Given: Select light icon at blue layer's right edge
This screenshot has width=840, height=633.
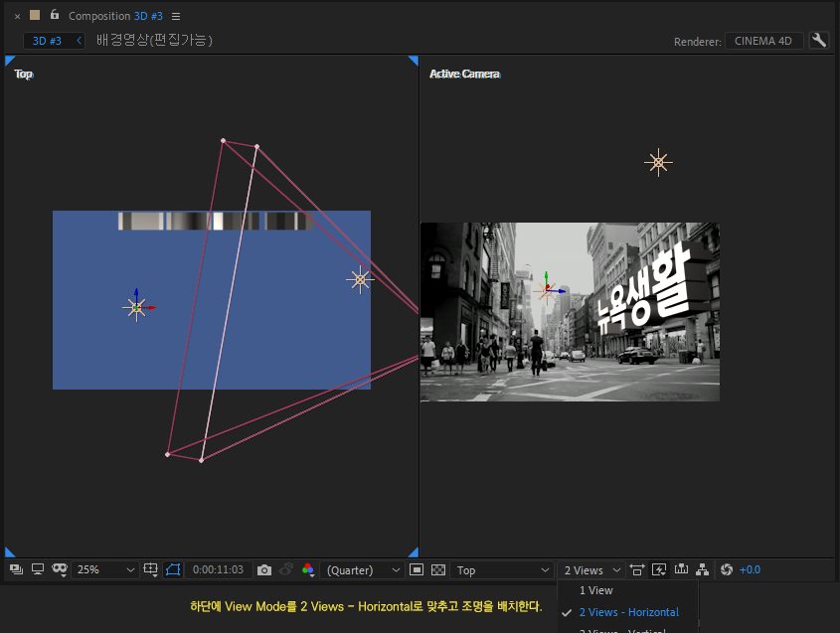Looking at the screenshot, I should pyautogui.click(x=360, y=279).
